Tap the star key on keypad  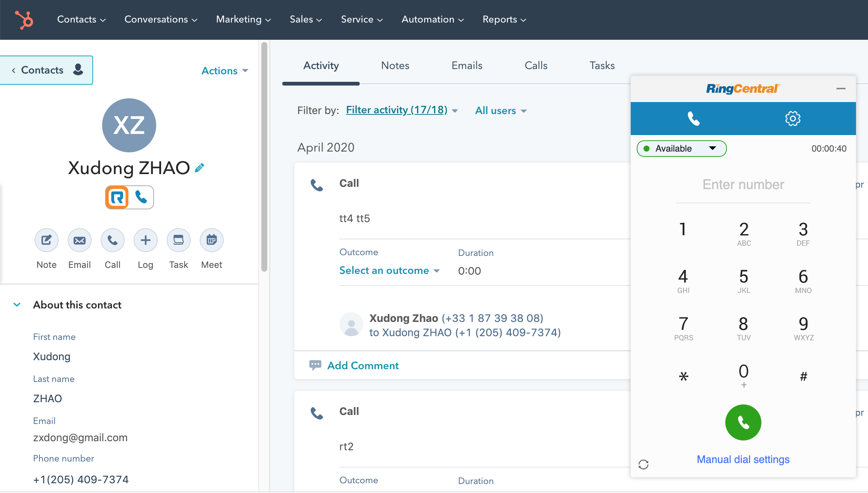(x=684, y=376)
